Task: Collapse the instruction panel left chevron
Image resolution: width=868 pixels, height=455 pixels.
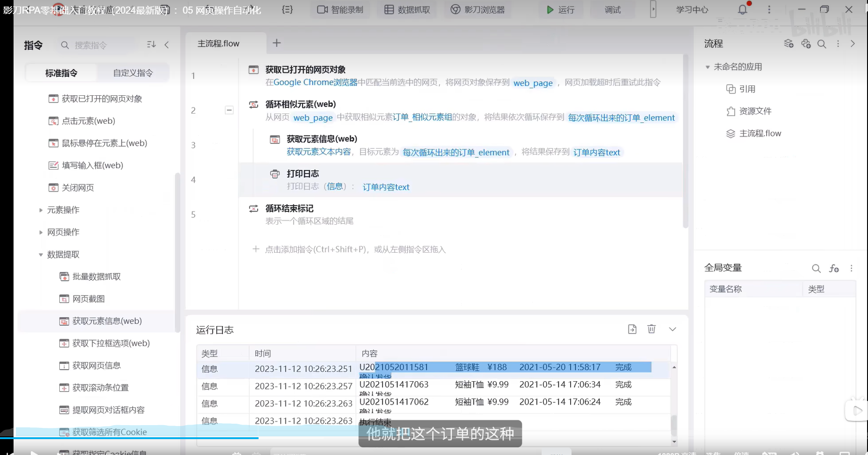Action: (167, 45)
